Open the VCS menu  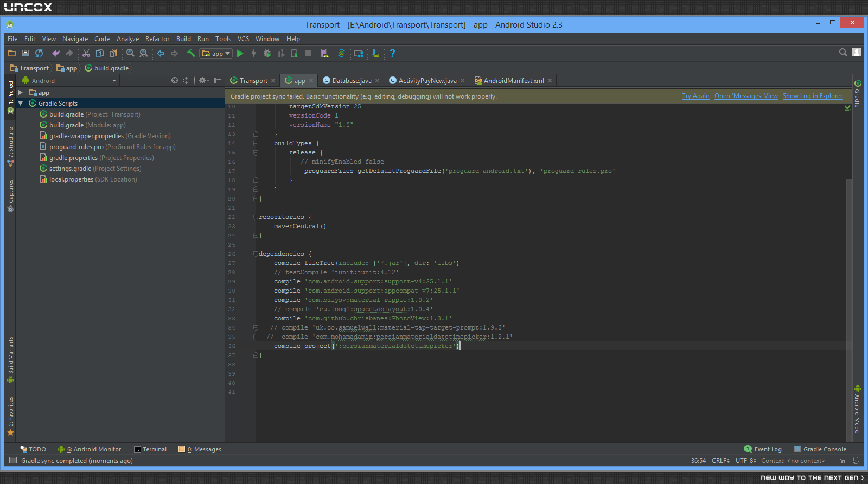[x=243, y=39]
